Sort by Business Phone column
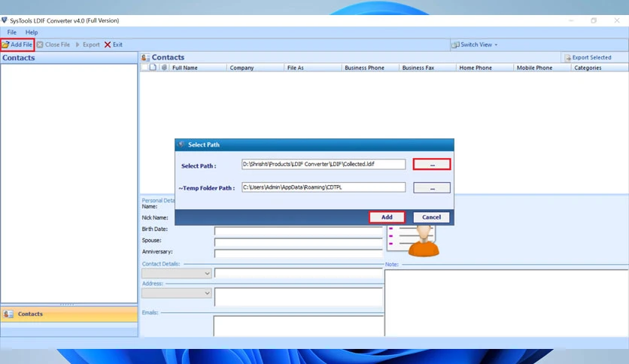Image resolution: width=629 pixels, height=364 pixels. pyautogui.click(x=370, y=68)
